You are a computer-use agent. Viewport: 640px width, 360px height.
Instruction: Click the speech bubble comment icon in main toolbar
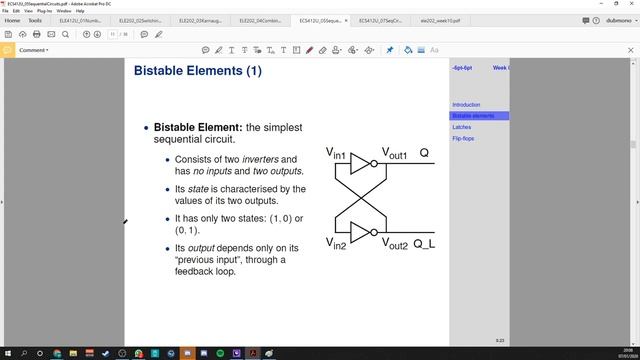(x=144, y=35)
